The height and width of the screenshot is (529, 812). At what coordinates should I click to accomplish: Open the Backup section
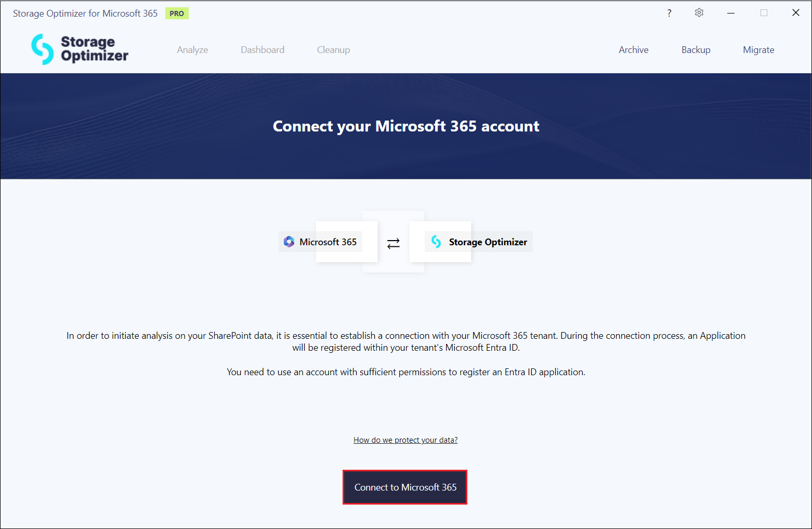pyautogui.click(x=696, y=50)
